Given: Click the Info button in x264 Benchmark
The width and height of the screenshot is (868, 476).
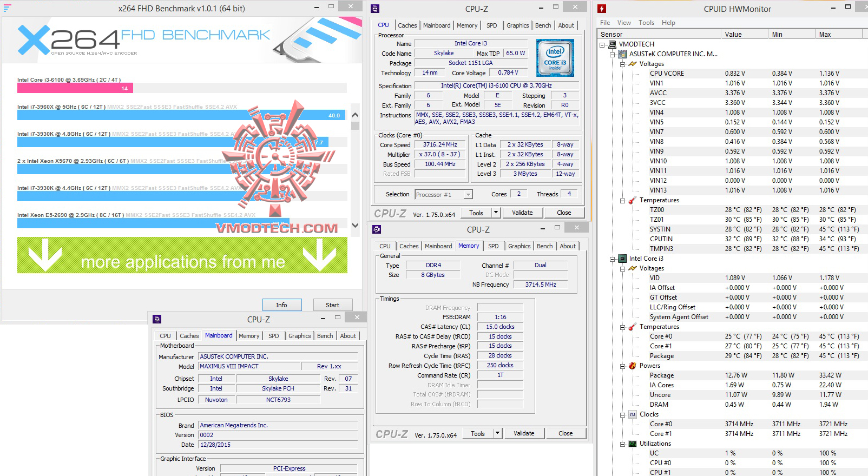Looking at the screenshot, I should (x=281, y=305).
